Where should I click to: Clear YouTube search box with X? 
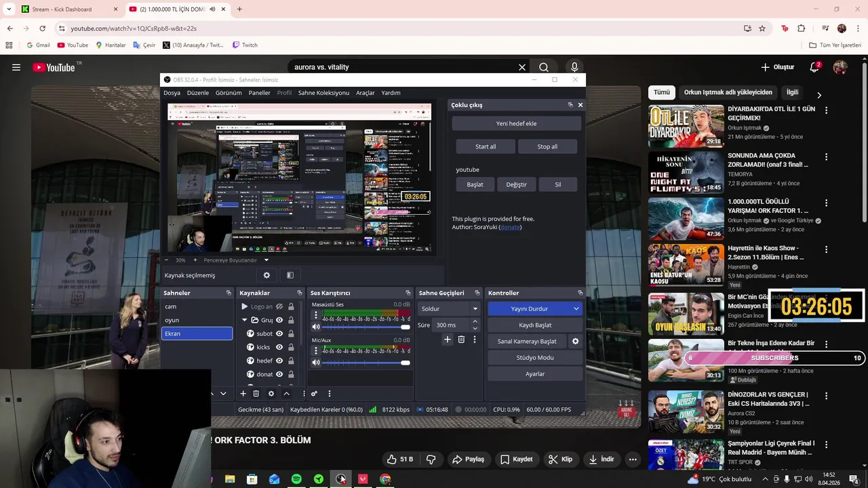522,67
